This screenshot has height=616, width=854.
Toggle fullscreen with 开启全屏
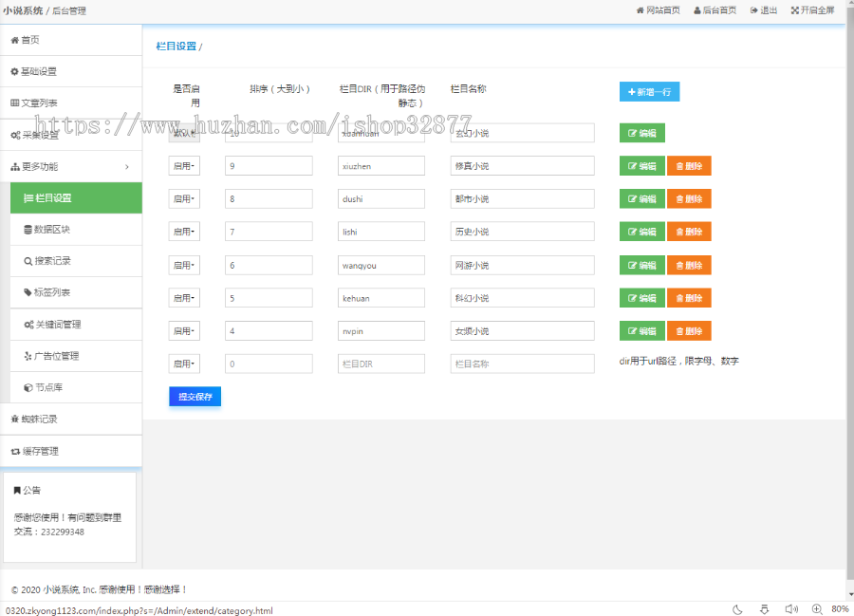pyautogui.click(x=812, y=10)
